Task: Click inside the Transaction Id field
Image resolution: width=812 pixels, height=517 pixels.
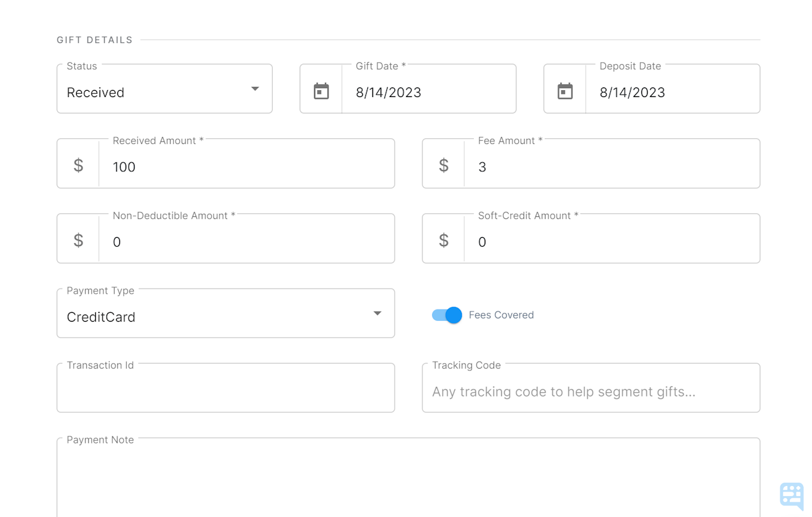Action: tap(226, 390)
